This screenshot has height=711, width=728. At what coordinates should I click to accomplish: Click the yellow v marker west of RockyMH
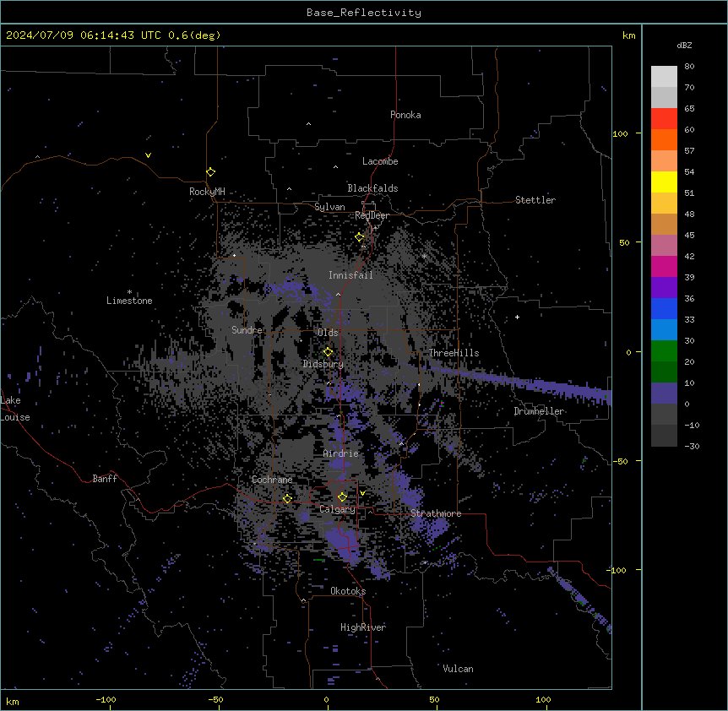[x=148, y=155]
